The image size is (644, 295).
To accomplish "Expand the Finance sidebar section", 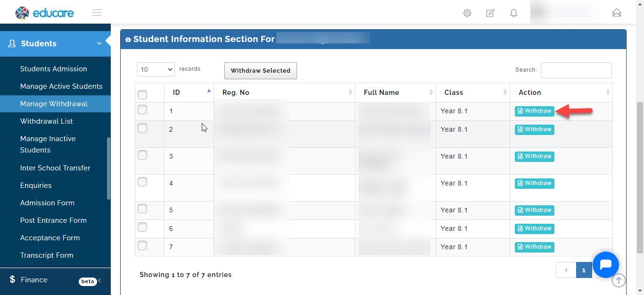I will [x=55, y=280].
